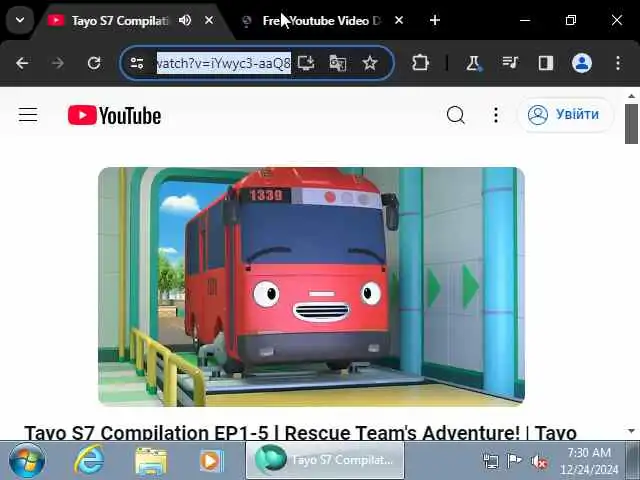Open Windows Explorer folder on taskbar

click(150, 461)
